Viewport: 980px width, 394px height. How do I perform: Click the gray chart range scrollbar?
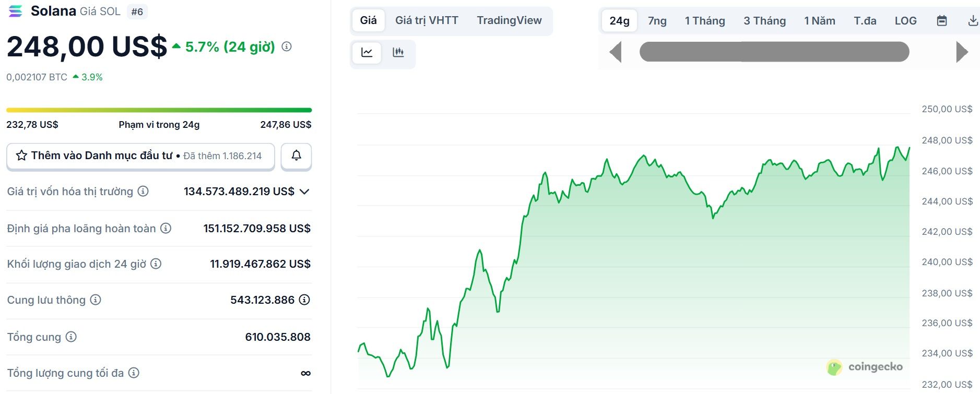774,52
